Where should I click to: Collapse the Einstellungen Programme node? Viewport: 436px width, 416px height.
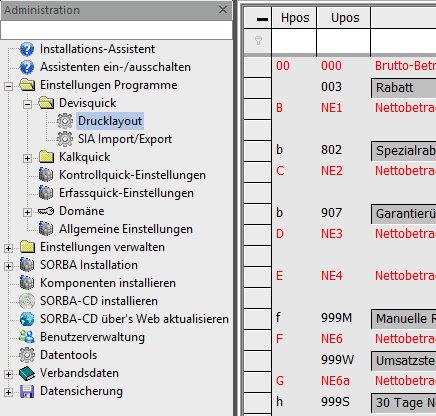[x=9, y=87]
